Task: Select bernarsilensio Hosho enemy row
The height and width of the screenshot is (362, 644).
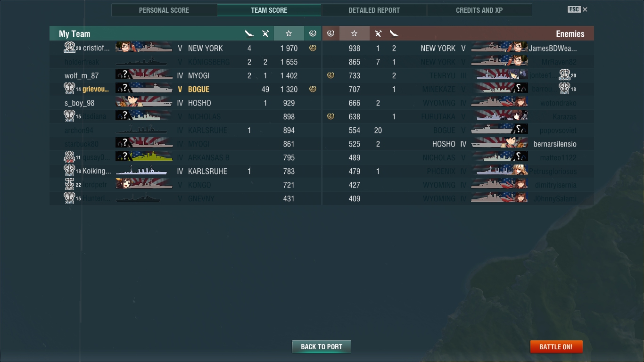Action: pos(458,144)
